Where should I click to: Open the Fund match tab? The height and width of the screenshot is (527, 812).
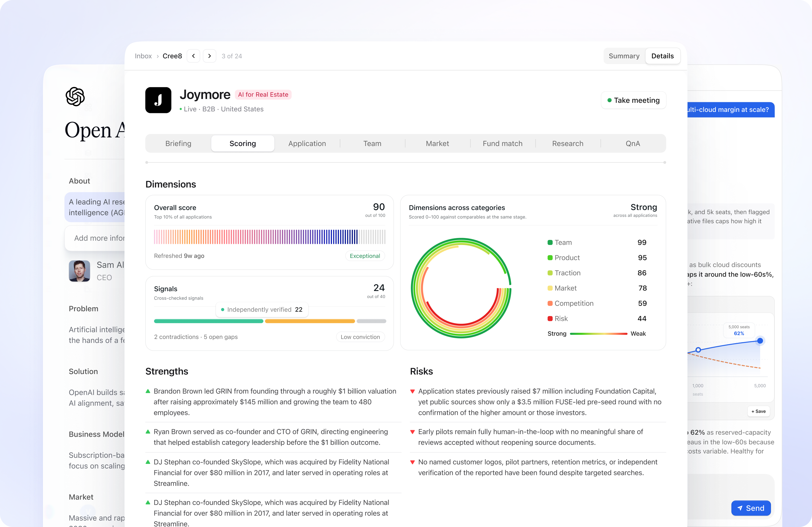point(503,144)
